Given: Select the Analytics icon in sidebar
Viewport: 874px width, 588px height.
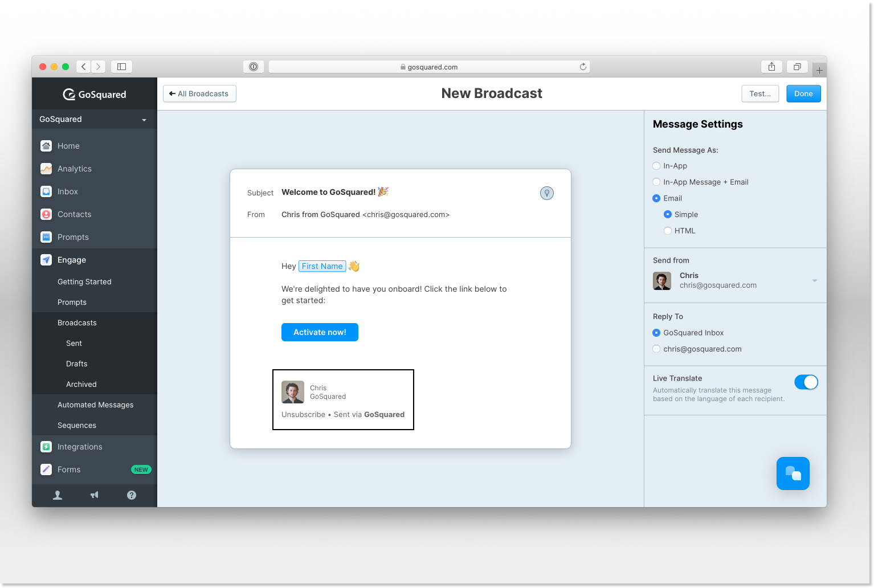Looking at the screenshot, I should point(46,169).
